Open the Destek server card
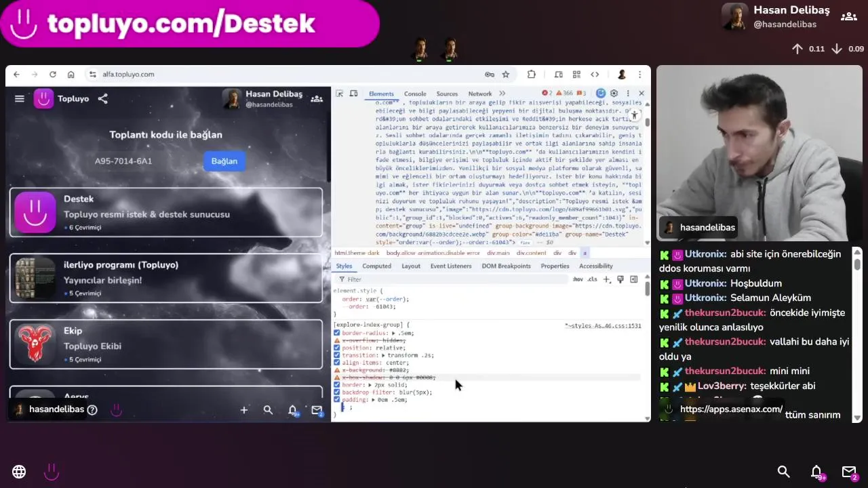 (166, 212)
